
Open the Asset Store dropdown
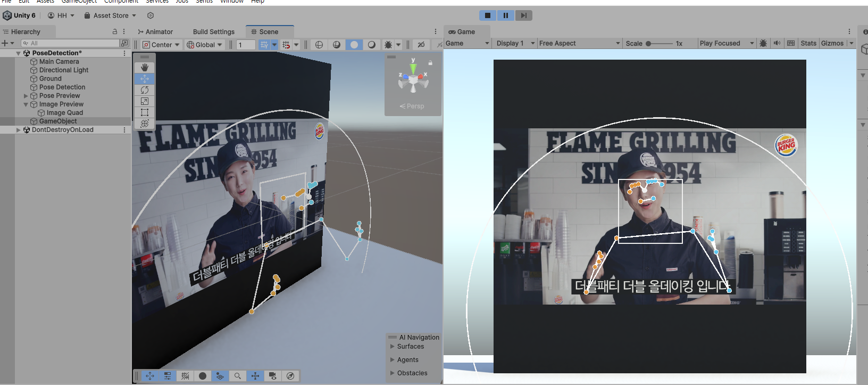click(110, 15)
